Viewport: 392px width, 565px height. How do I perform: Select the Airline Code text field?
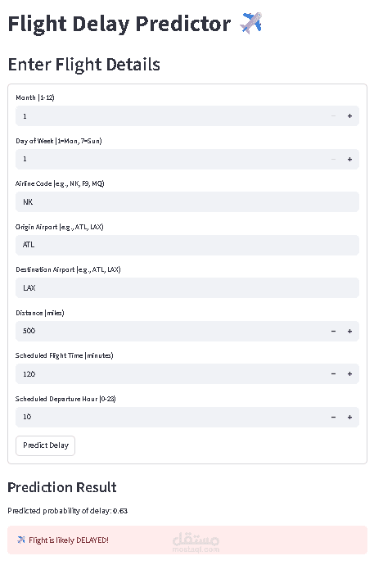click(x=187, y=201)
